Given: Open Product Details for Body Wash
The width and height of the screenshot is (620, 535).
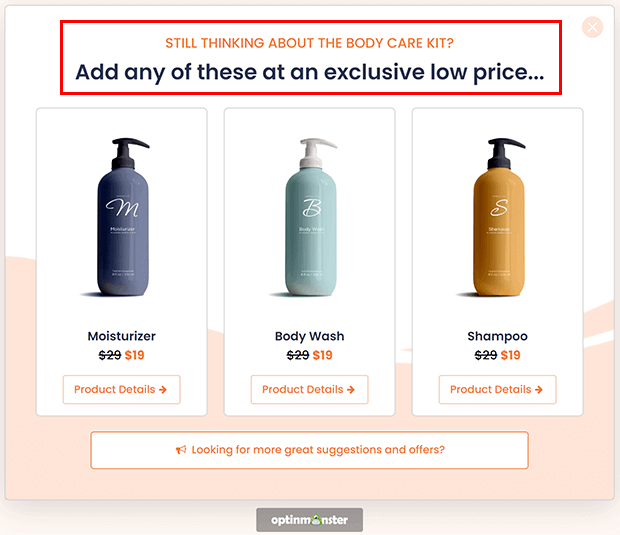Looking at the screenshot, I should pos(310,389).
